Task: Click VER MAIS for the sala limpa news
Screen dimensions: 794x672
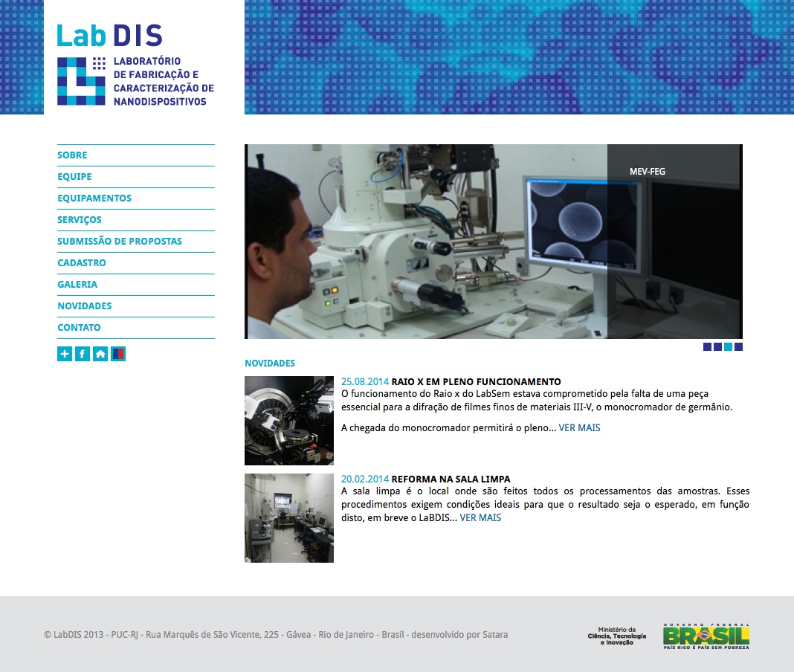Action: coord(480,518)
